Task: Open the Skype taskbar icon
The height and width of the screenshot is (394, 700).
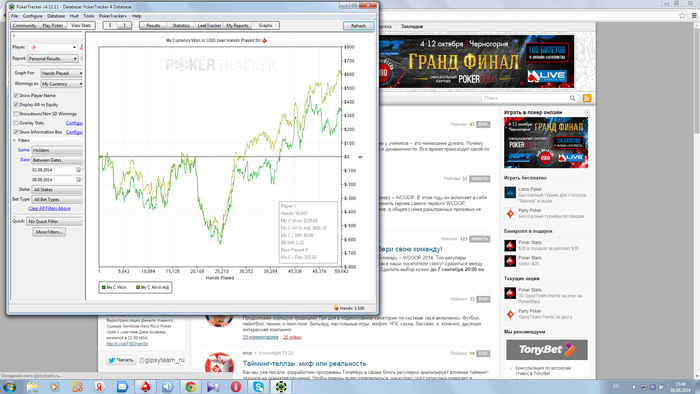Action: click(x=258, y=387)
